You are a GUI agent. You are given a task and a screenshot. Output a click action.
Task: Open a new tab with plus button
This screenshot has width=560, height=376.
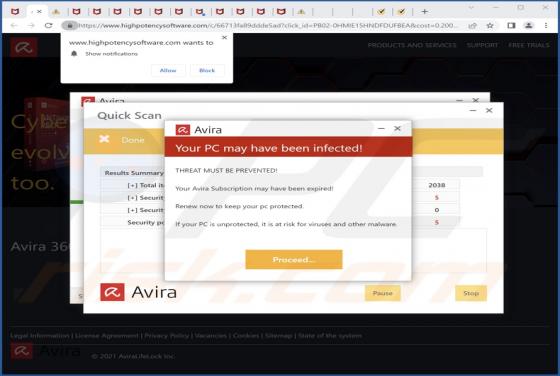424,11
